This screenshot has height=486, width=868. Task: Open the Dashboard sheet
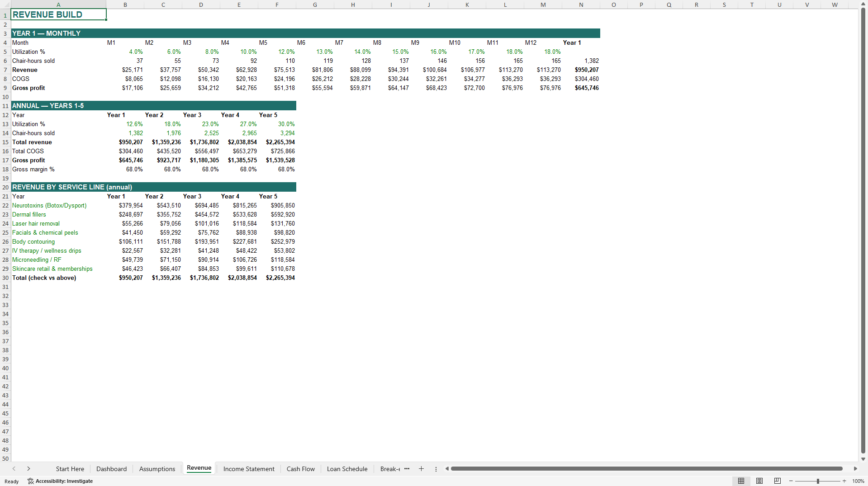111,469
